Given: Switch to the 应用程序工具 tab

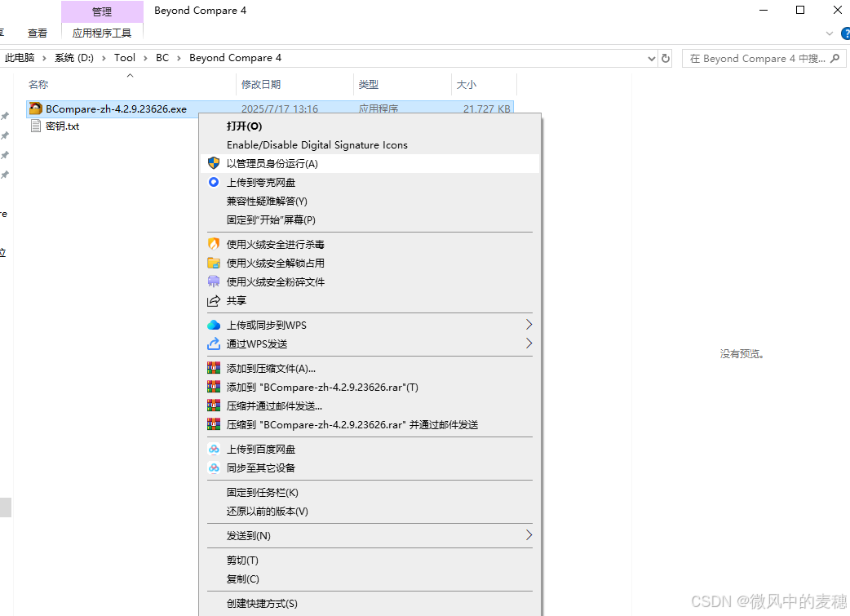Looking at the screenshot, I should tap(102, 33).
